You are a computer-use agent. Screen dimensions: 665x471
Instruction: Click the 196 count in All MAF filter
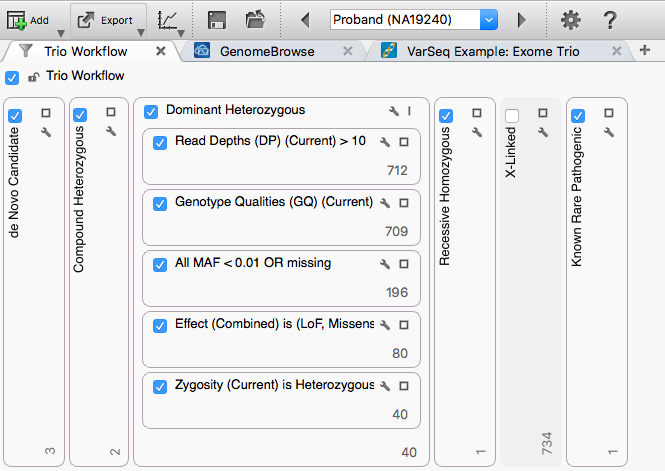tap(397, 293)
